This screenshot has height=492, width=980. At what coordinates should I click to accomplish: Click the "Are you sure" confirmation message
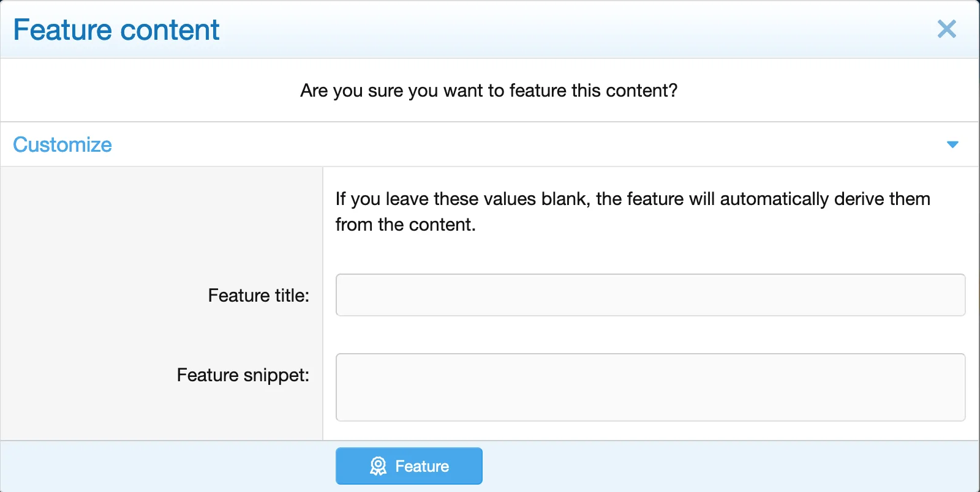489,91
